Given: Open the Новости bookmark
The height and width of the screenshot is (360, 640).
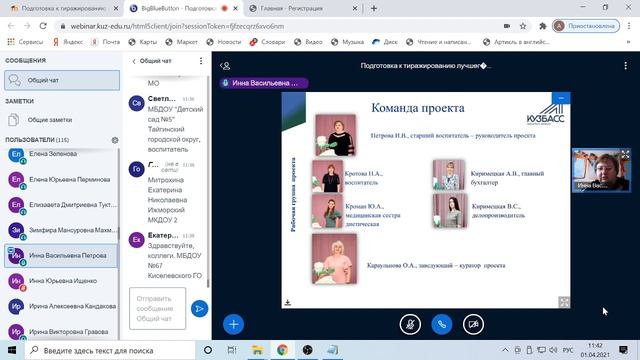Looking at the screenshot, I should 224,42.
